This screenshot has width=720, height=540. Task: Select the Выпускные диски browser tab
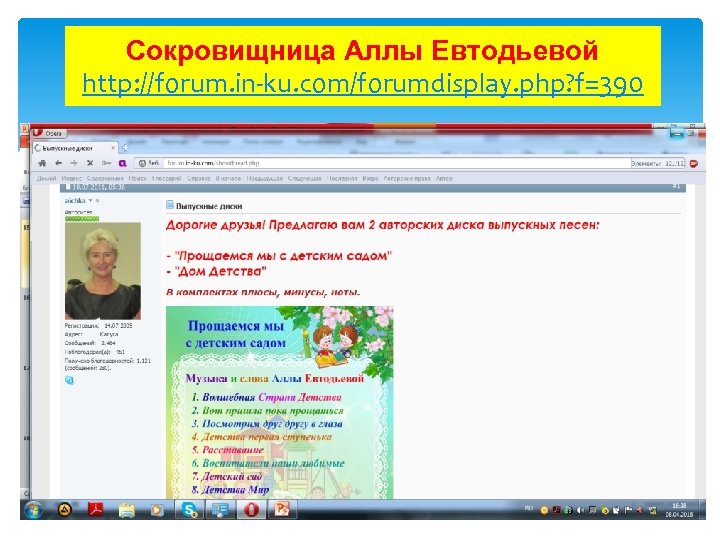point(75,148)
